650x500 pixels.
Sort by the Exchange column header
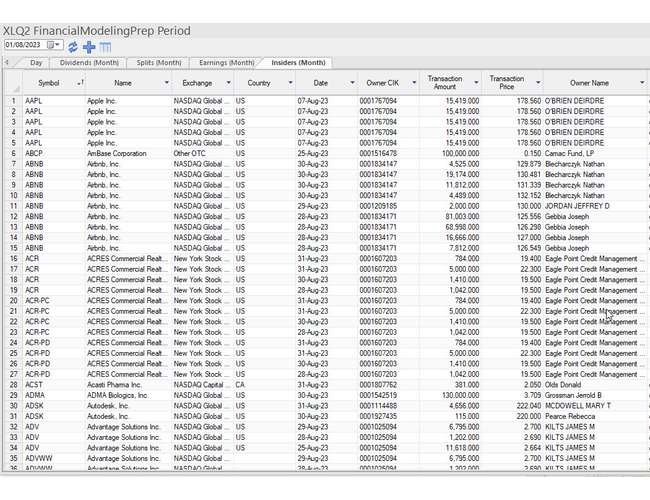(x=197, y=83)
